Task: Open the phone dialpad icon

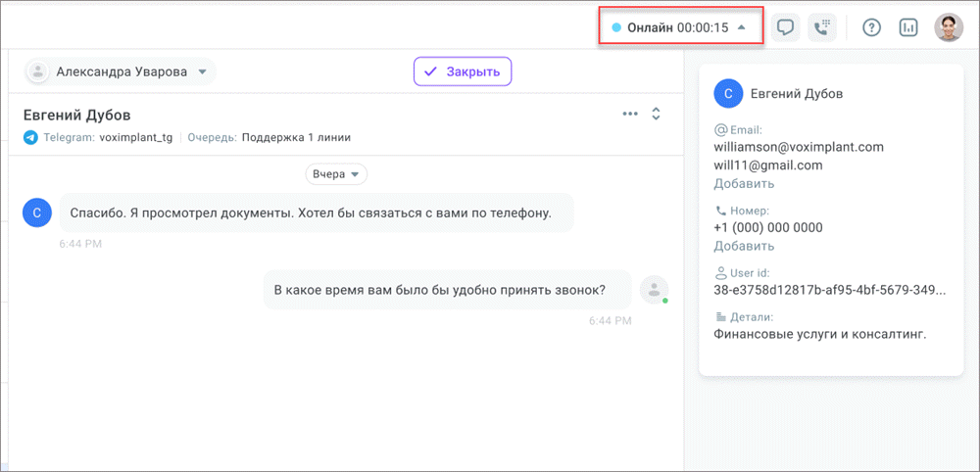Action: pos(822,28)
